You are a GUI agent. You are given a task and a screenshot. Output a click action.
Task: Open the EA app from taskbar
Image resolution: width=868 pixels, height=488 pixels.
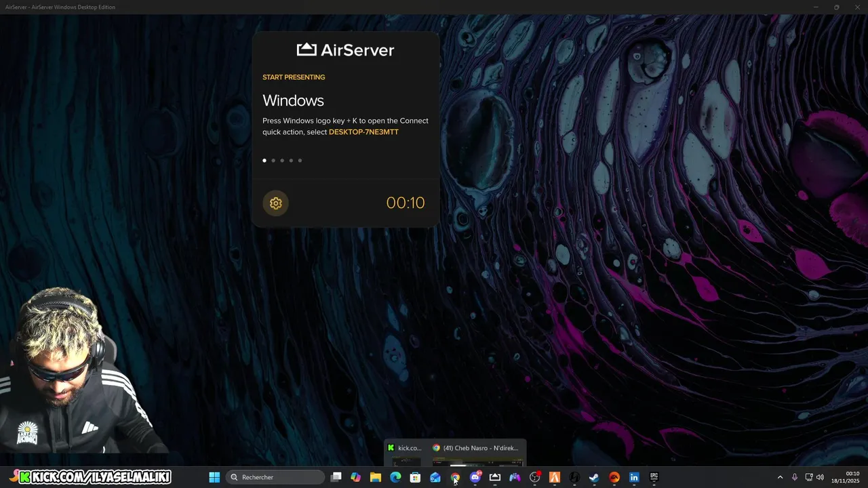click(614, 477)
